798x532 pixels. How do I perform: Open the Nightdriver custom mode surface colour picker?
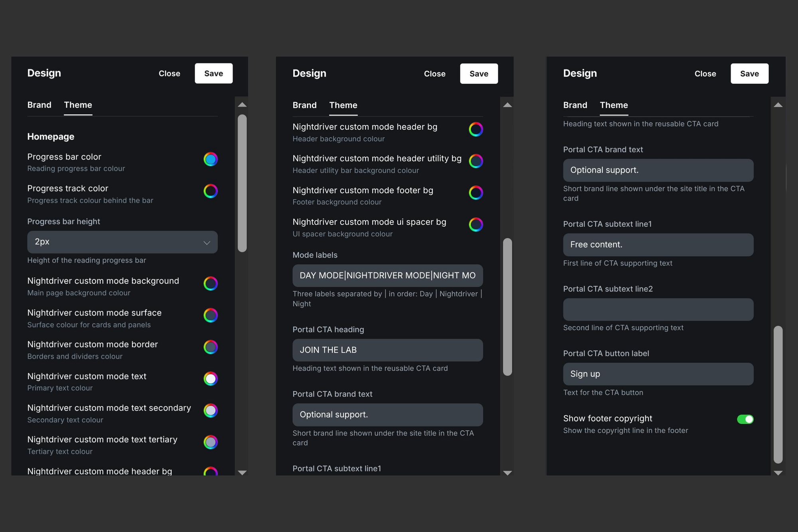(x=210, y=315)
